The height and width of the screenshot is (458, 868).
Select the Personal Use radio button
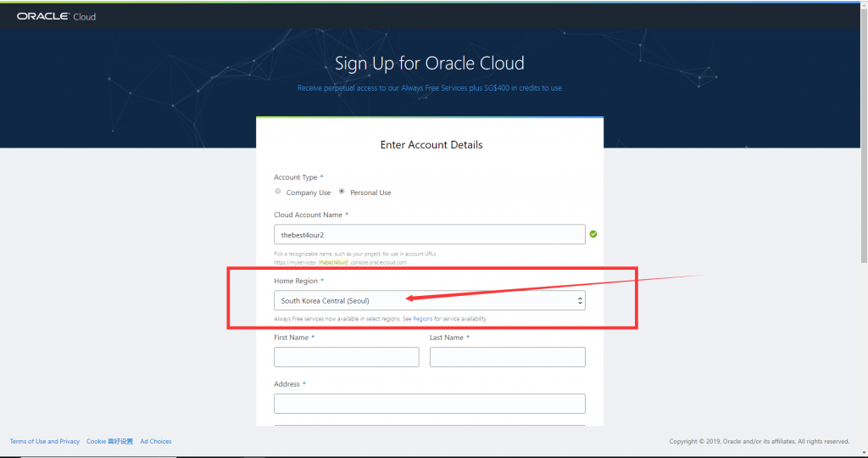[x=342, y=192]
